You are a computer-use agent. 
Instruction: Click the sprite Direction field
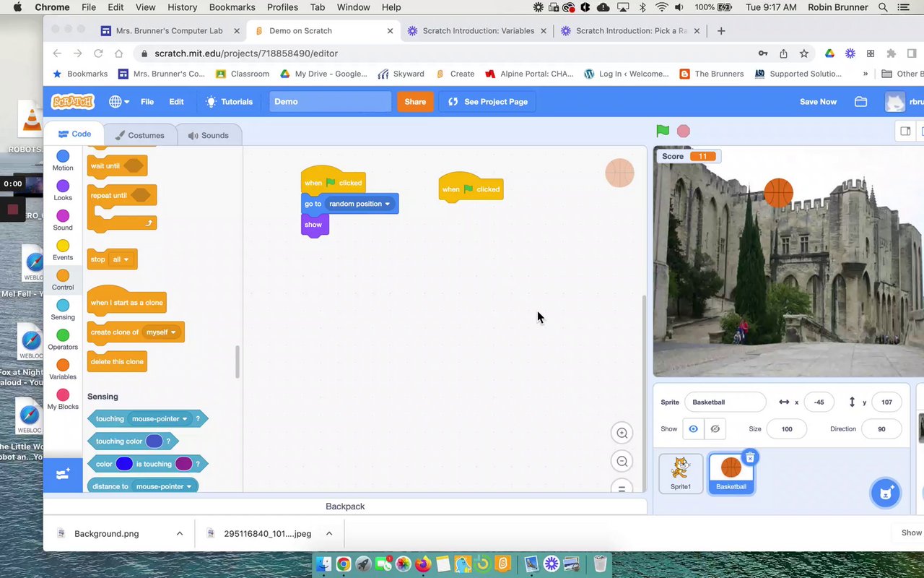(881, 429)
